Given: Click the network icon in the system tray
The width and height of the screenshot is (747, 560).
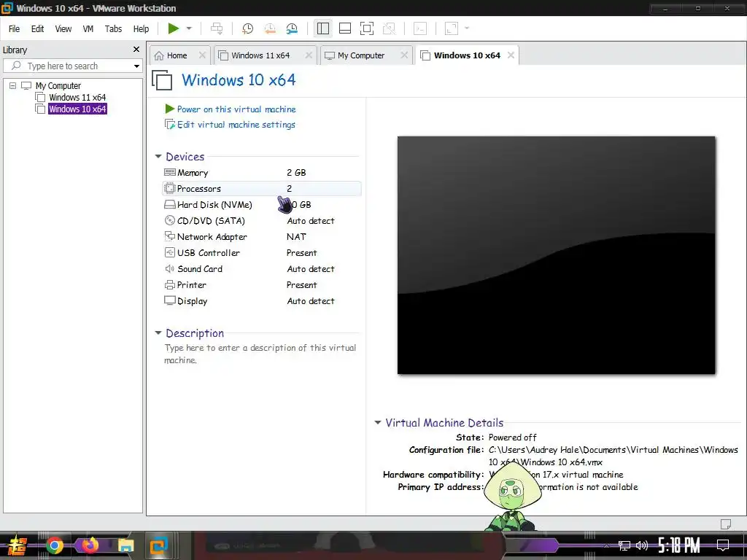Looking at the screenshot, I should pos(624,545).
